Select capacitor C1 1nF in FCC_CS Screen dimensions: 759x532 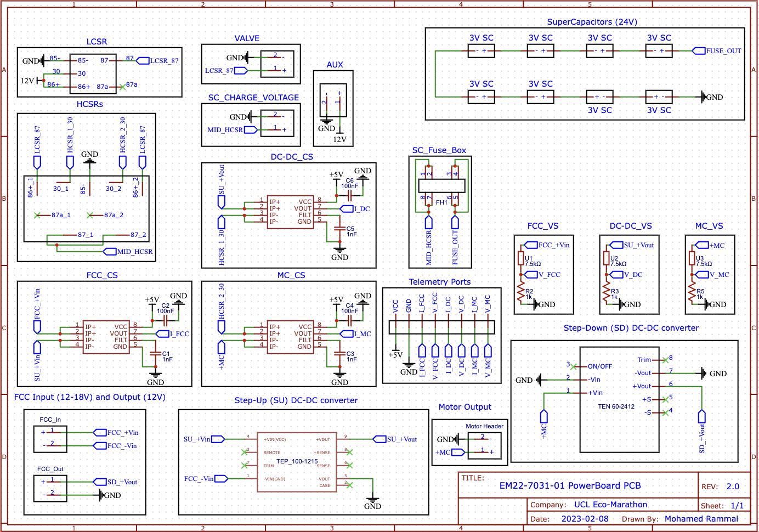(156, 353)
